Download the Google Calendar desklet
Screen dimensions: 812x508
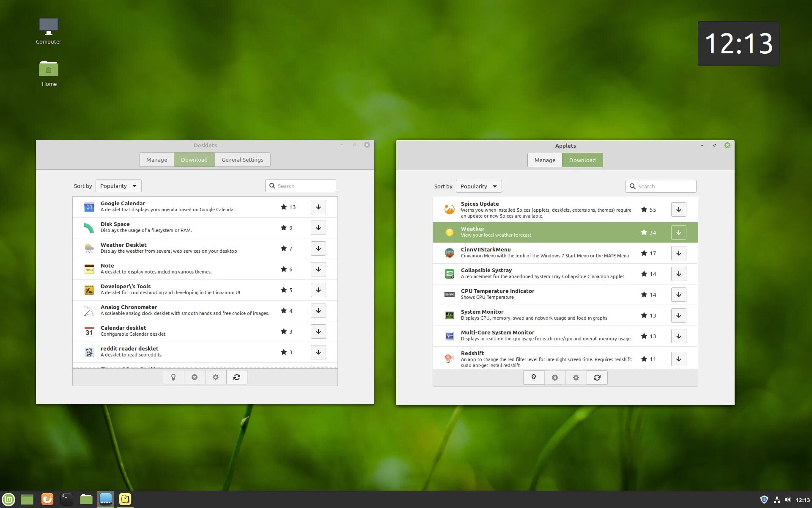pos(318,207)
